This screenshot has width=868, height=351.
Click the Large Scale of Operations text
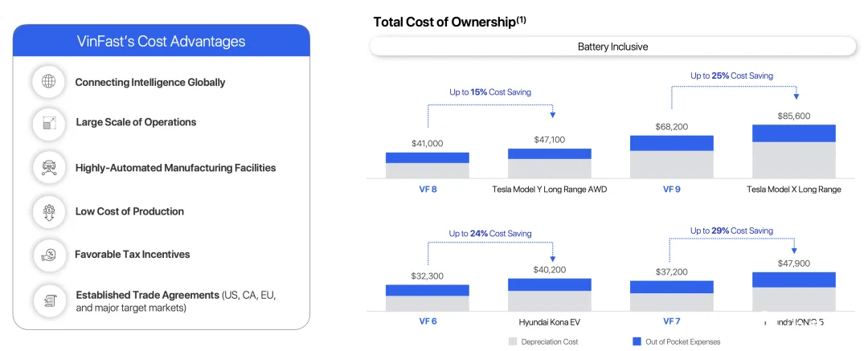click(x=136, y=122)
